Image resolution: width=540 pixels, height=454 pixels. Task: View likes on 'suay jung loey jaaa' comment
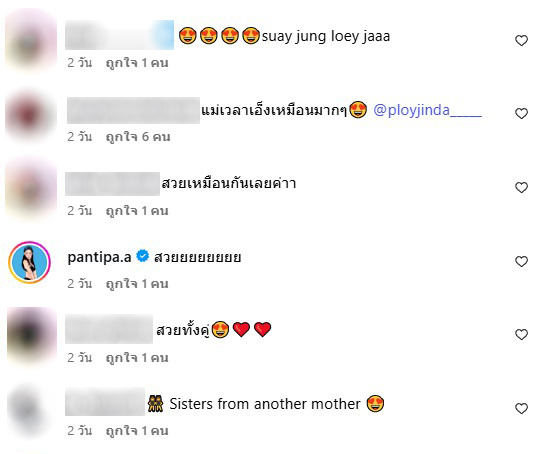coord(137,63)
